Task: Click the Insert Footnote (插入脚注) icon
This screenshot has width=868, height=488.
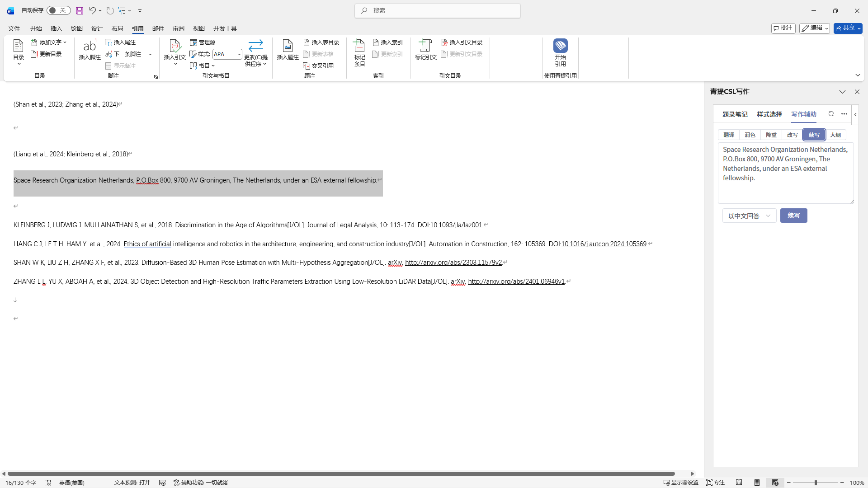Action: [90, 46]
